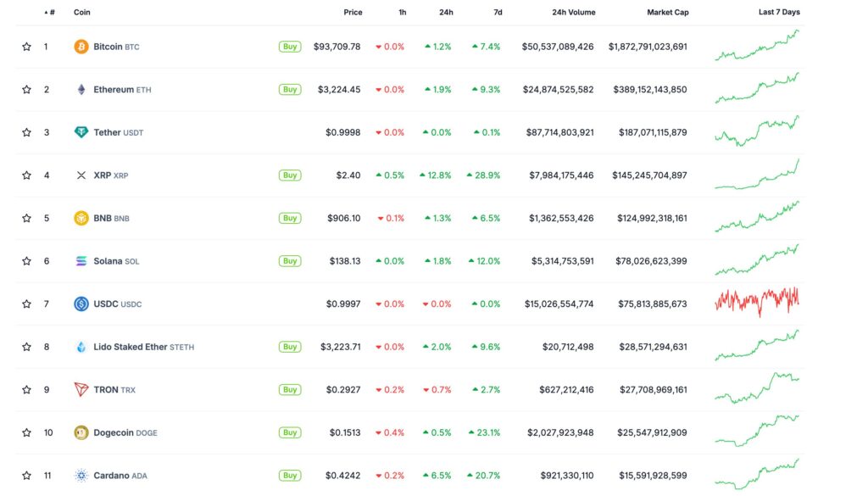Click the Buy button for Bitcoin
The image size is (868, 496).
click(x=290, y=46)
